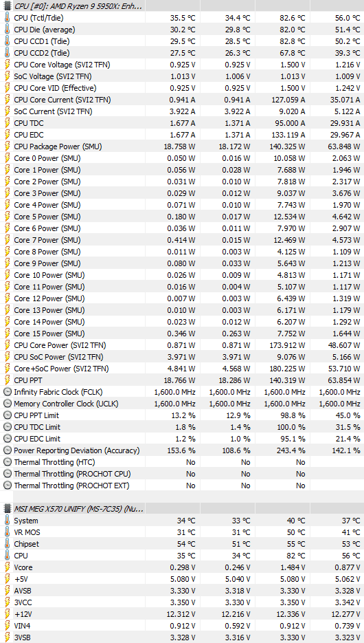Click circle icon beside CPU TDC Limit
The image size is (364, 643).
coord(7,427)
